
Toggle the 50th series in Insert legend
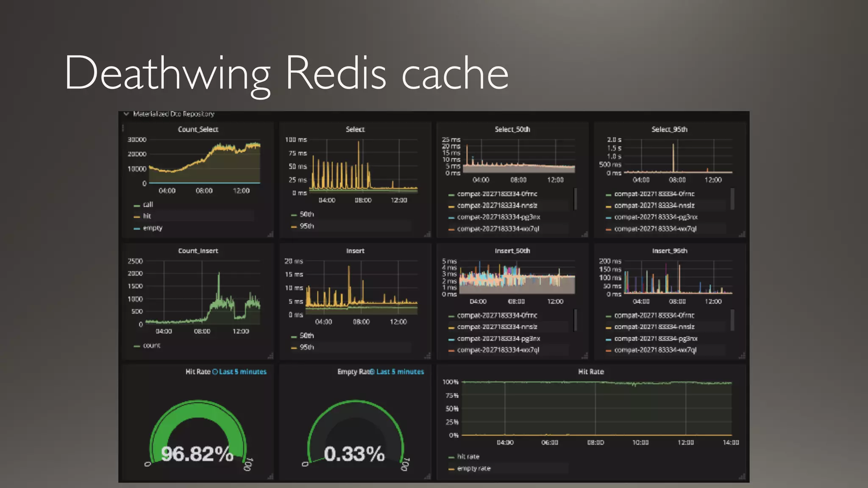coord(307,335)
